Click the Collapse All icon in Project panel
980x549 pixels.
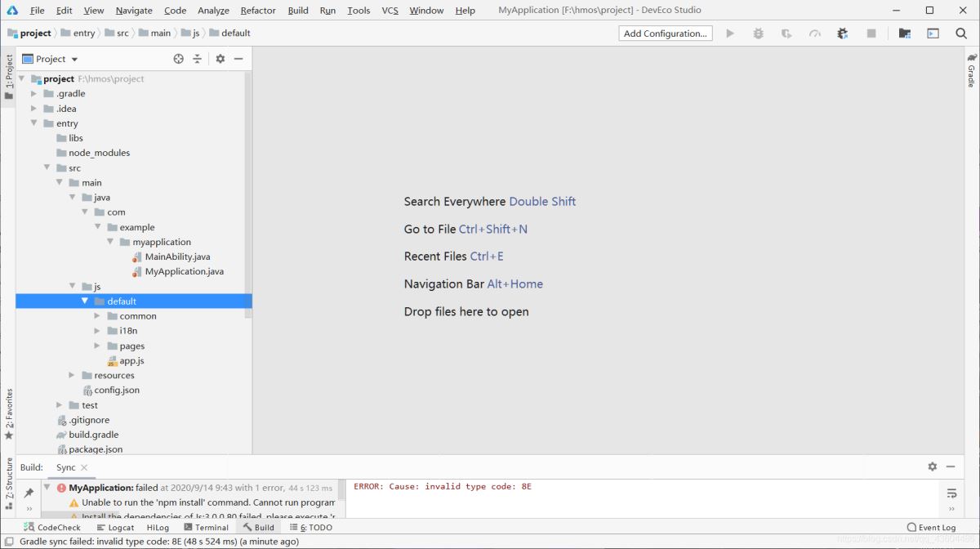[x=197, y=59]
